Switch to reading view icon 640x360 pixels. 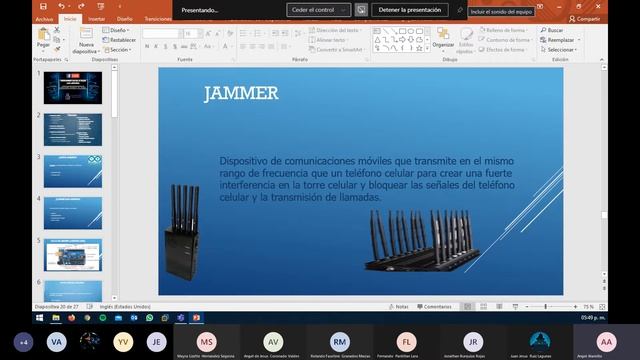[x=499, y=307]
